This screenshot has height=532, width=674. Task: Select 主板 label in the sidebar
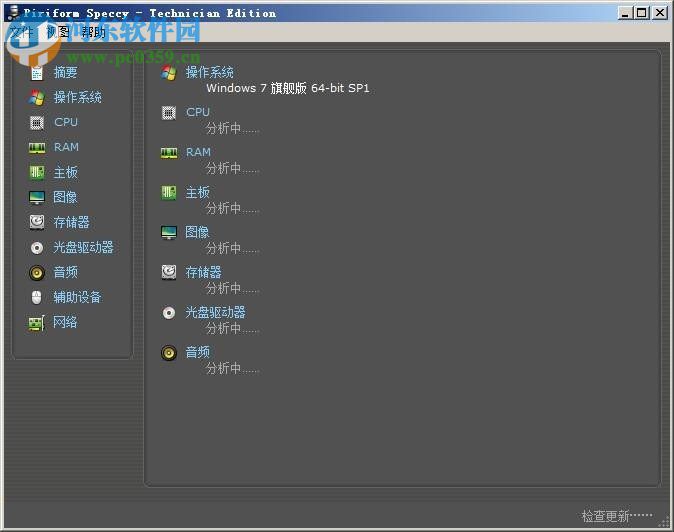[65, 172]
